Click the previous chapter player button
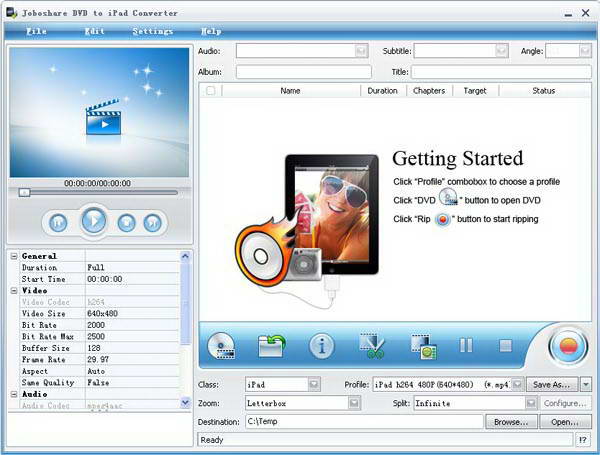Viewport: 600px width, 455px height. 58,222
